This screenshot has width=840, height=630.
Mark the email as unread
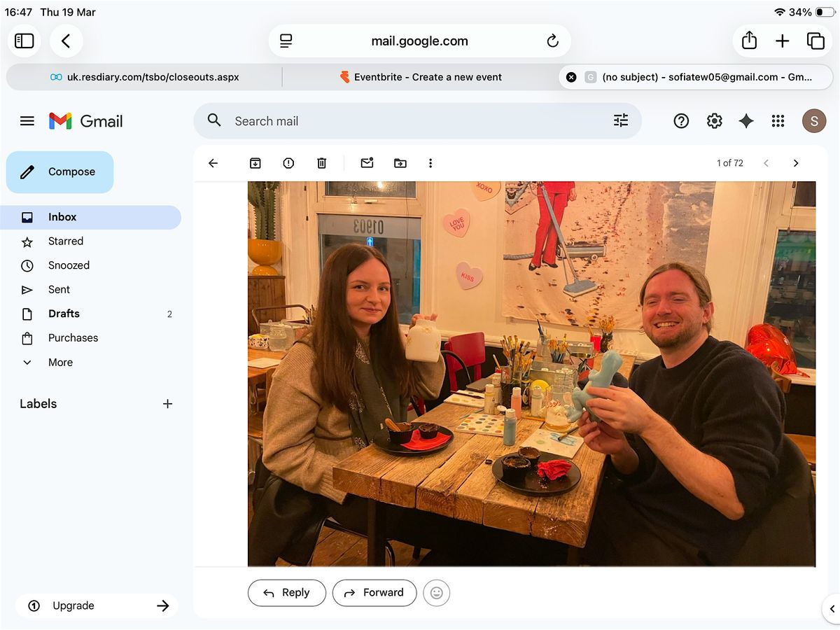[x=367, y=163]
